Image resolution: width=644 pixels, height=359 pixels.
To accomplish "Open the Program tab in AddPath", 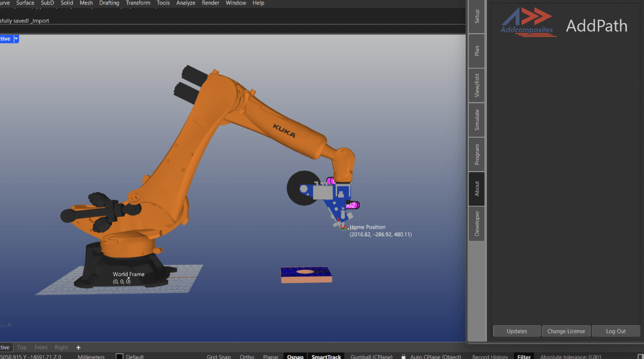I will coord(476,155).
